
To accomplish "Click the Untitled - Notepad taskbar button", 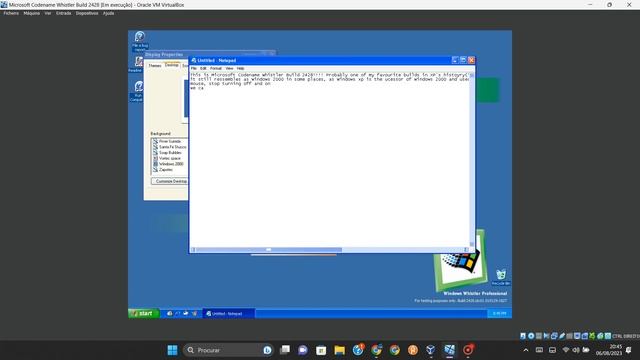I will point(229,313).
